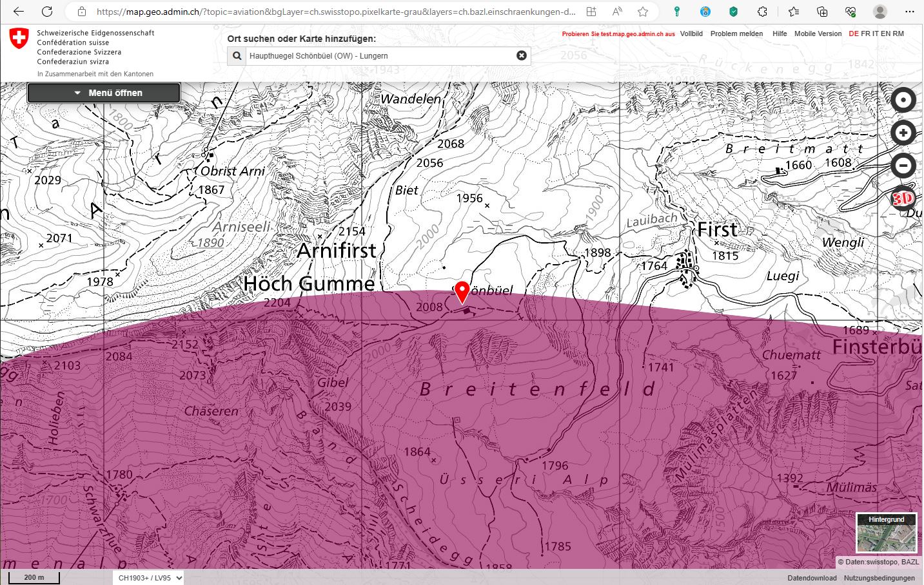Click the browser address bar URL
Screen dimensions: 924x585
[335, 12]
